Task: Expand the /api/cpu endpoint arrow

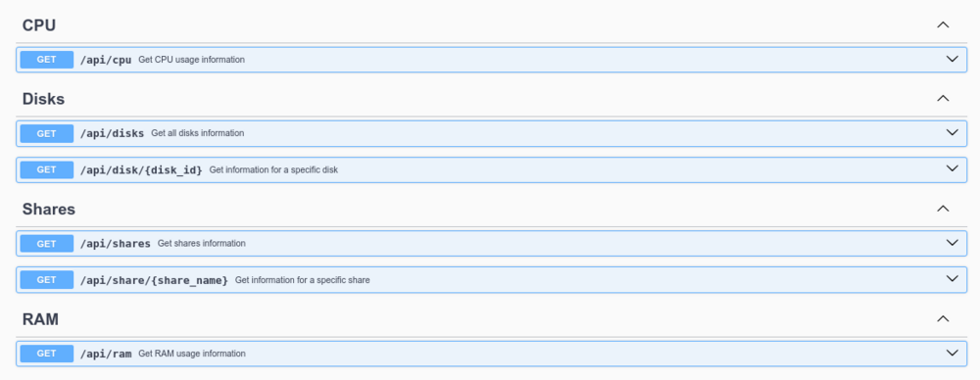Action: [952, 60]
